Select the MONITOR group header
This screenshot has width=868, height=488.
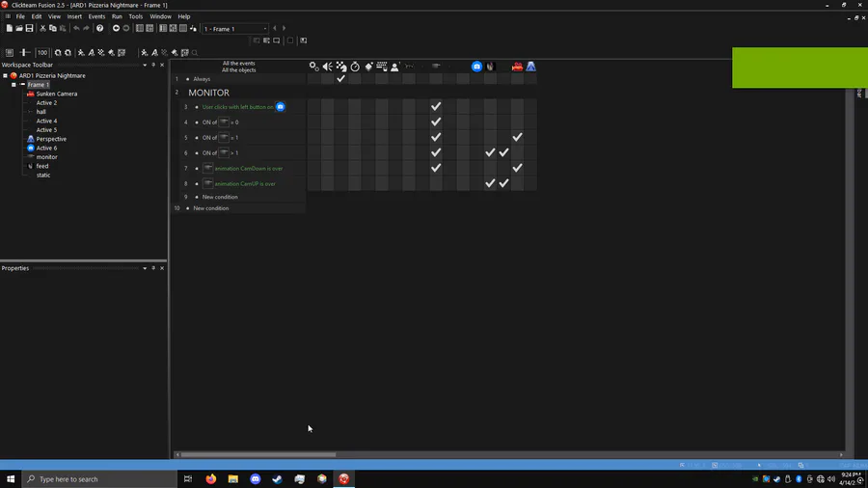pos(208,93)
